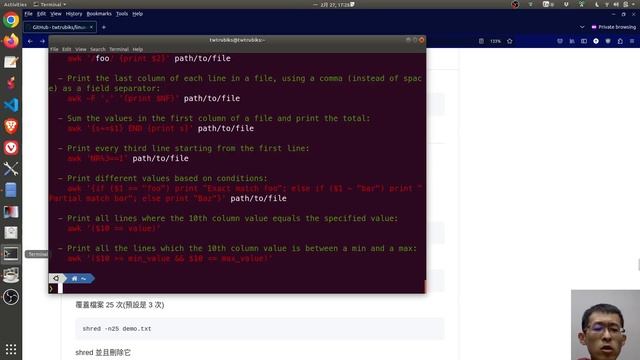This screenshot has width=640, height=360.
Task: Click 'Print every third line' text
Action: pyautogui.click(x=188, y=148)
